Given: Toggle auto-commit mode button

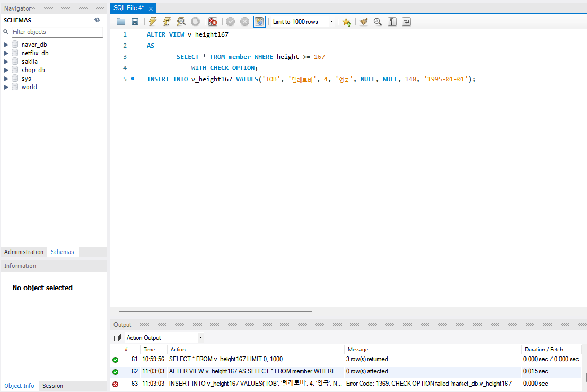Looking at the screenshot, I should pos(259,21).
